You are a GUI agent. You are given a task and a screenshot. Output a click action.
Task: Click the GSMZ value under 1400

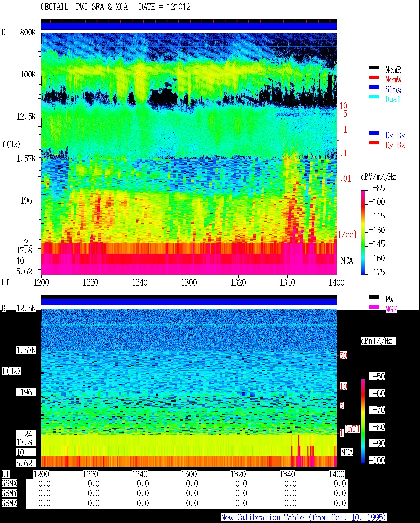pos(340,503)
